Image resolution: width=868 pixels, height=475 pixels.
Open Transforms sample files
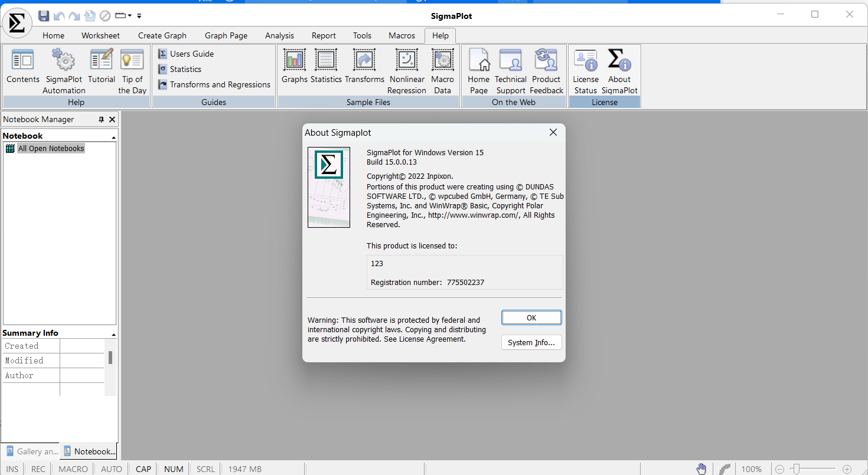364,66
